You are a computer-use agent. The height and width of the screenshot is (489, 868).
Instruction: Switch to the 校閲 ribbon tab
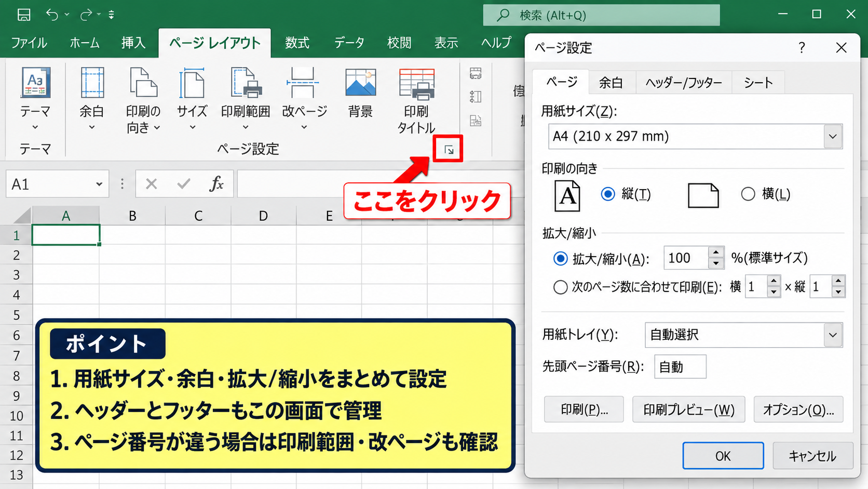(x=399, y=43)
